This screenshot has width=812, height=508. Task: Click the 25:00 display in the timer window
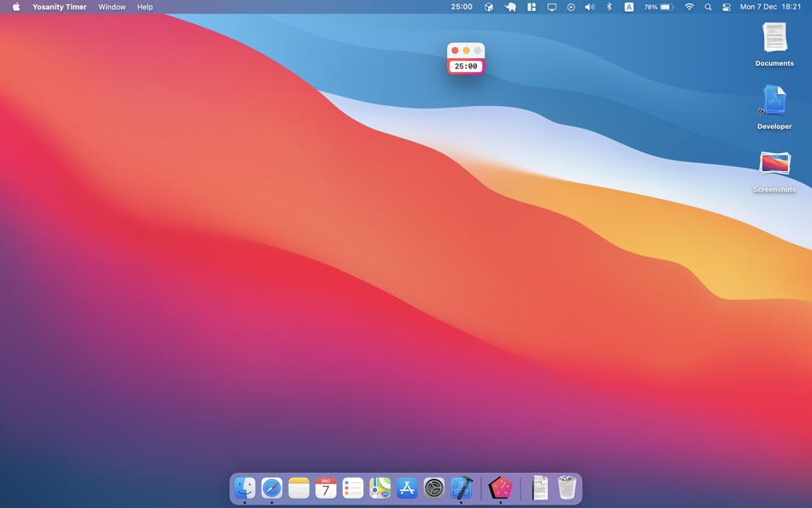pos(466,67)
